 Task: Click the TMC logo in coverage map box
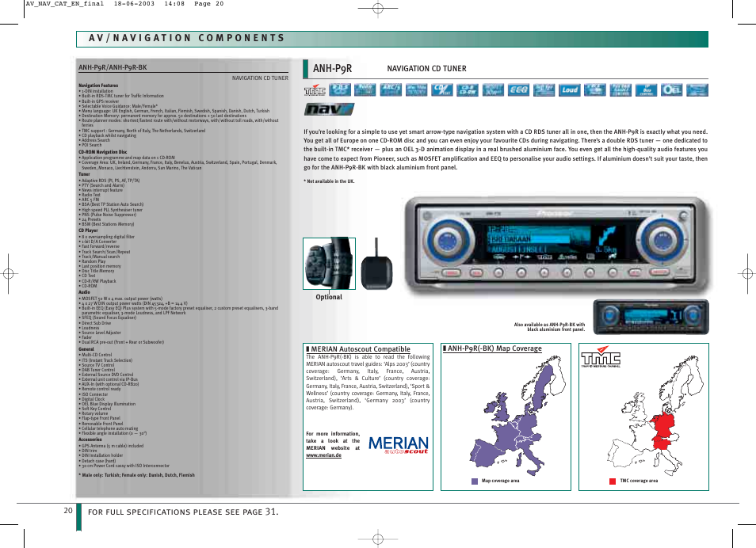tap(601, 357)
